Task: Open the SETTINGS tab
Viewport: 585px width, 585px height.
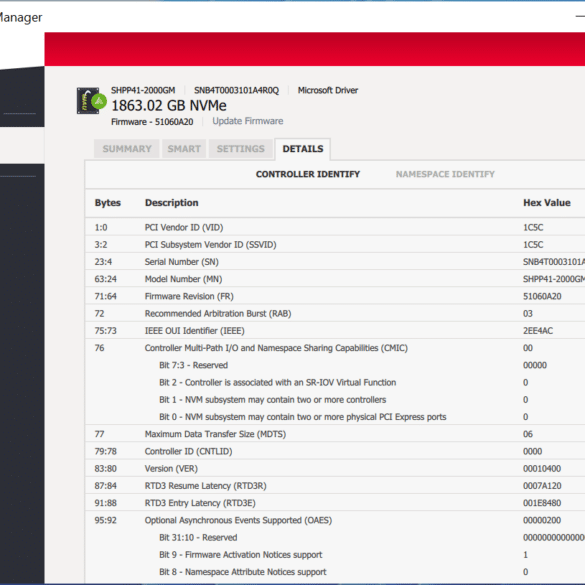Action: [241, 149]
